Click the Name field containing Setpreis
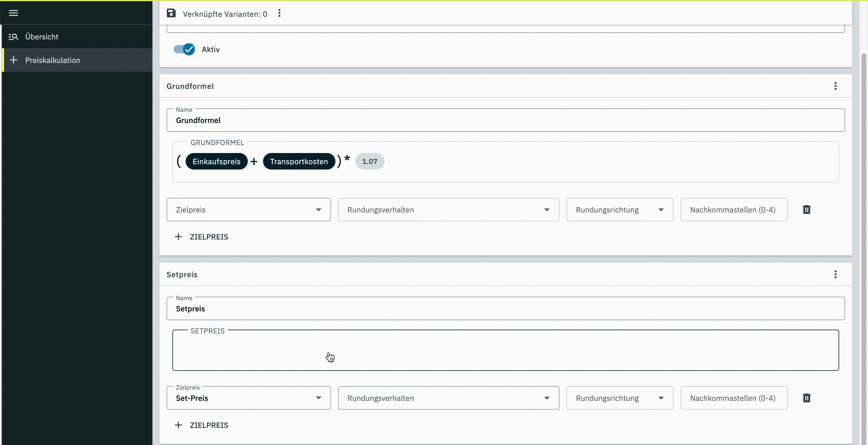The image size is (868, 445). 505,309
